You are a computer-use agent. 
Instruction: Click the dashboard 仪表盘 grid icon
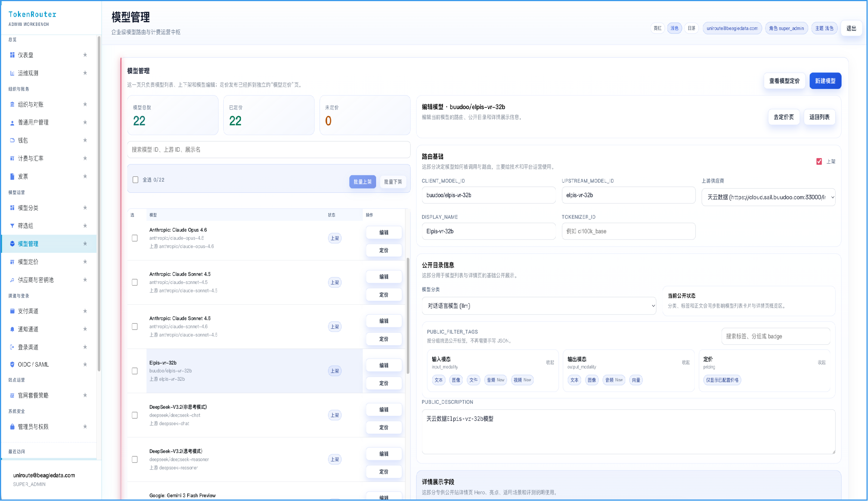click(12, 55)
